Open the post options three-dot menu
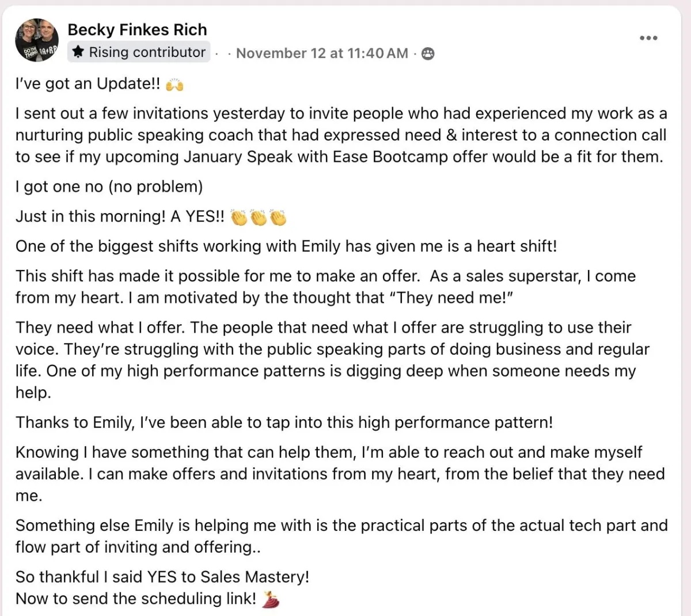Image resolution: width=691 pixels, height=616 pixels. coord(648,39)
